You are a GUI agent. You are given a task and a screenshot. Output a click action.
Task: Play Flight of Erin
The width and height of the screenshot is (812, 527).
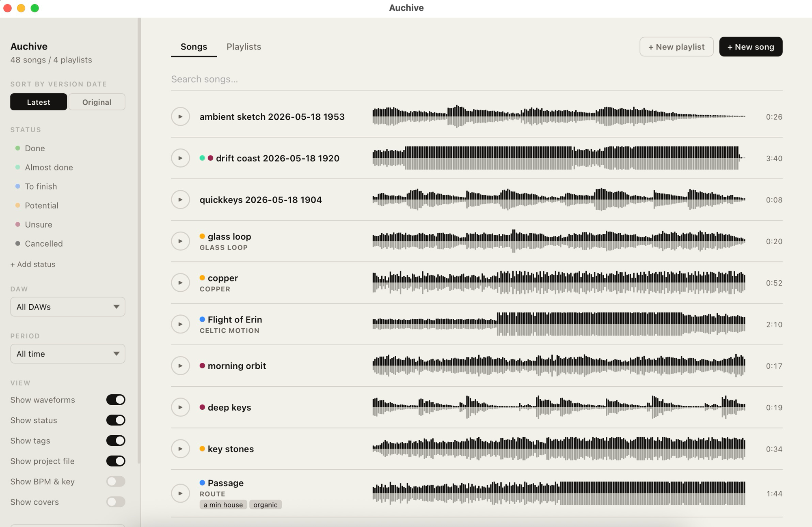click(180, 324)
